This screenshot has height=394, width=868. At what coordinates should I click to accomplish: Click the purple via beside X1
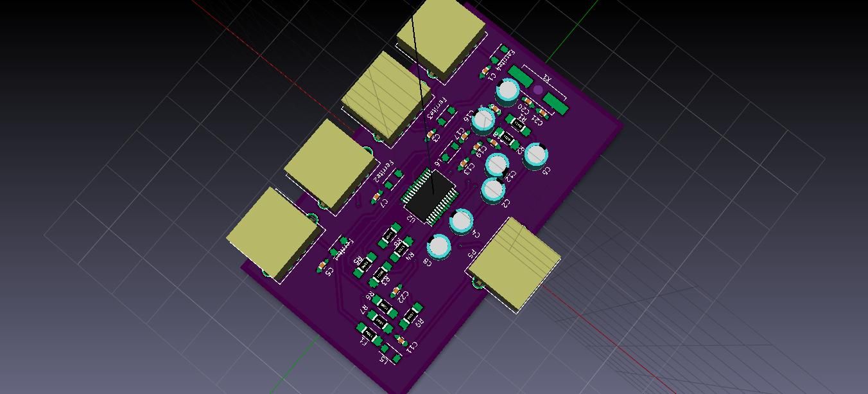pyautogui.click(x=537, y=91)
